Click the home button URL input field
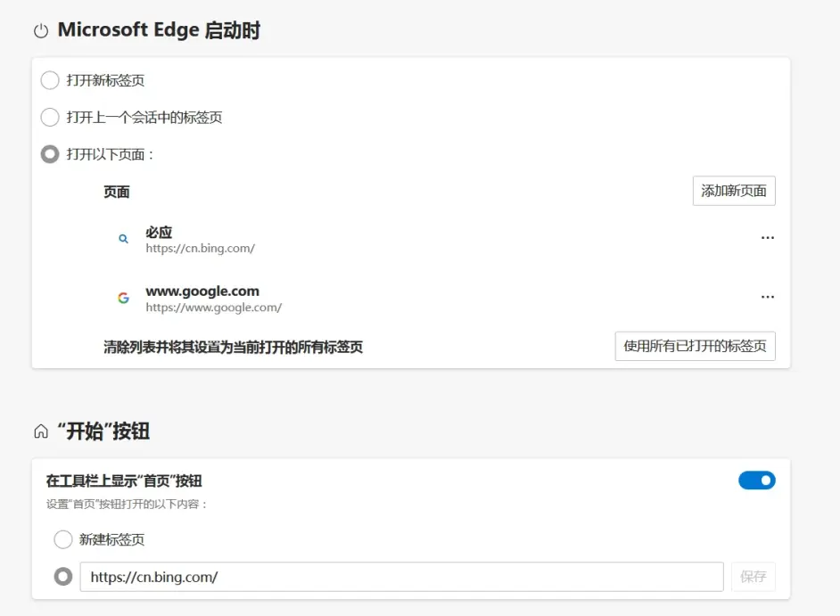840x616 pixels. click(402, 577)
